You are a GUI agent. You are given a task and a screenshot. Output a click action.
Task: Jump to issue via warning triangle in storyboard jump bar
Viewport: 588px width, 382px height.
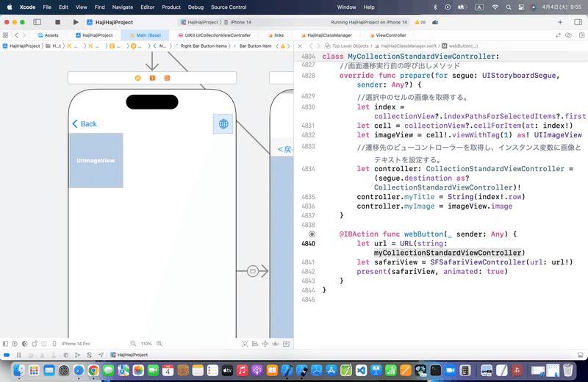283,46
